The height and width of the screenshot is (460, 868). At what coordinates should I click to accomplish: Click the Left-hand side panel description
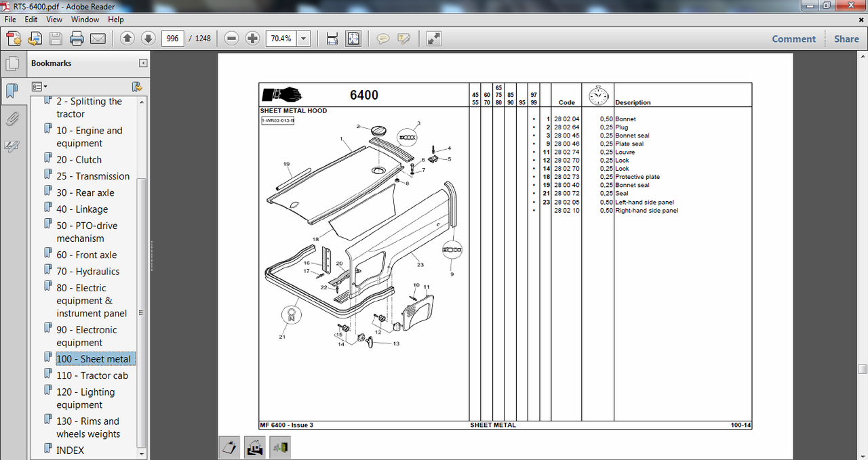coord(644,202)
